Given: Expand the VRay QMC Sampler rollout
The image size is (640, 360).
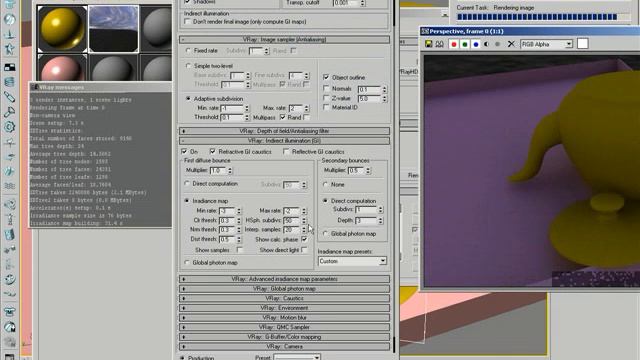Looking at the screenshot, I should click(284, 327).
